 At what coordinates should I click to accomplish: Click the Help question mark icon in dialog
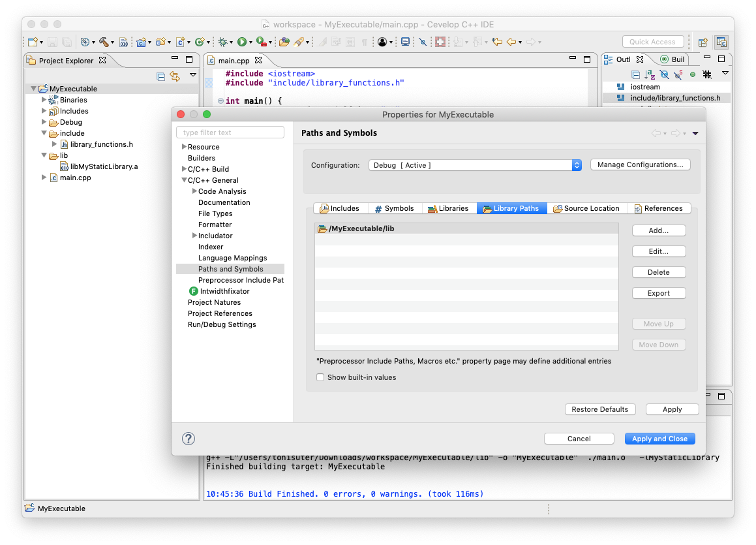(189, 439)
